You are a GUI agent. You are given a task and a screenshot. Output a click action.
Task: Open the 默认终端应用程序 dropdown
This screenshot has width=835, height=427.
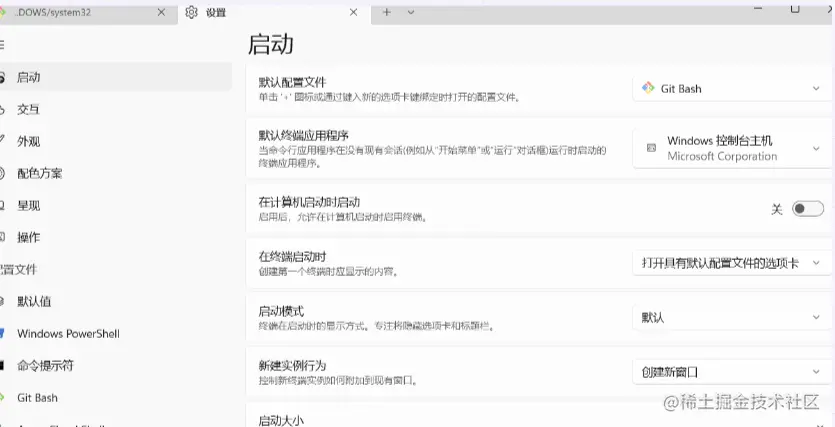(732, 149)
